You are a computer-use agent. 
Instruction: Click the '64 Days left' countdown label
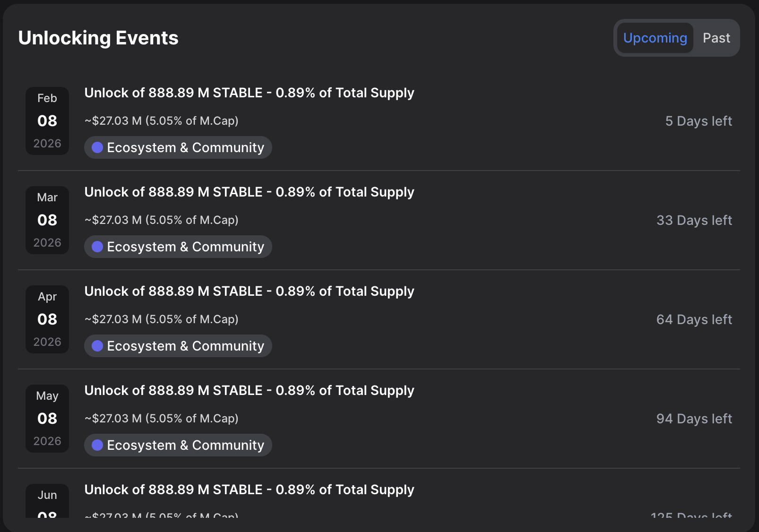[x=694, y=319]
